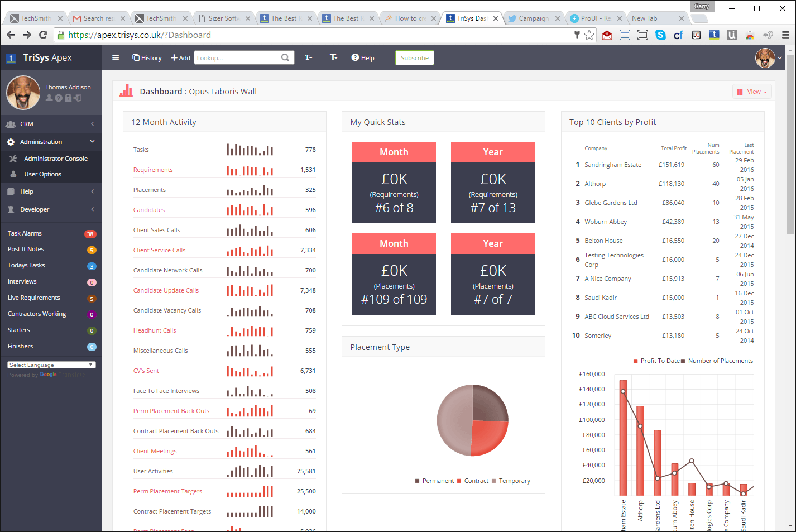Click Thomas Addison's sidebar profile photo
Screen dimensions: 796x532
[23, 92]
